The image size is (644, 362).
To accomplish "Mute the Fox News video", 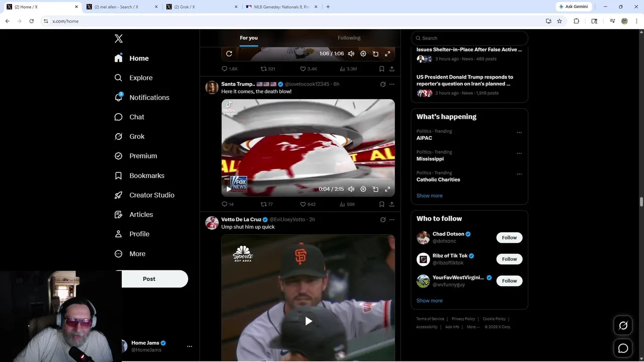I will point(351,189).
